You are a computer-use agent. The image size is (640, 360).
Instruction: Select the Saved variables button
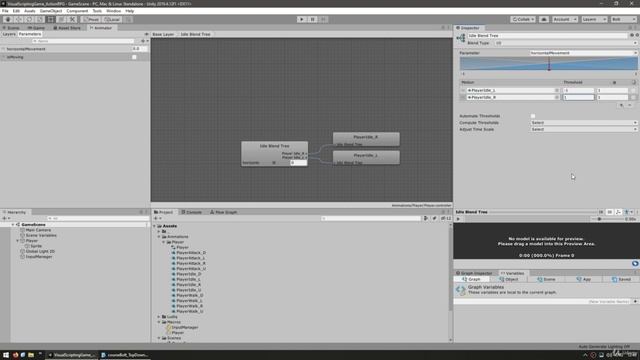pos(622,280)
